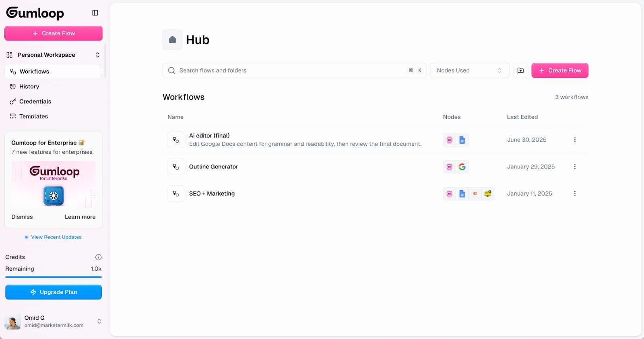Click the Last Edited column header
This screenshot has height=339, width=644.
522,117
